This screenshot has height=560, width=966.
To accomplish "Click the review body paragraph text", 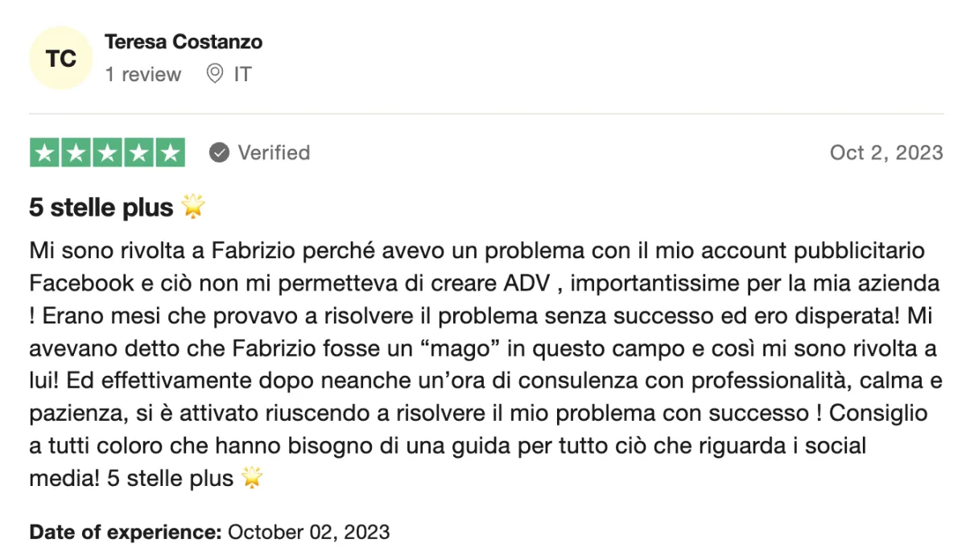I will [483, 364].
